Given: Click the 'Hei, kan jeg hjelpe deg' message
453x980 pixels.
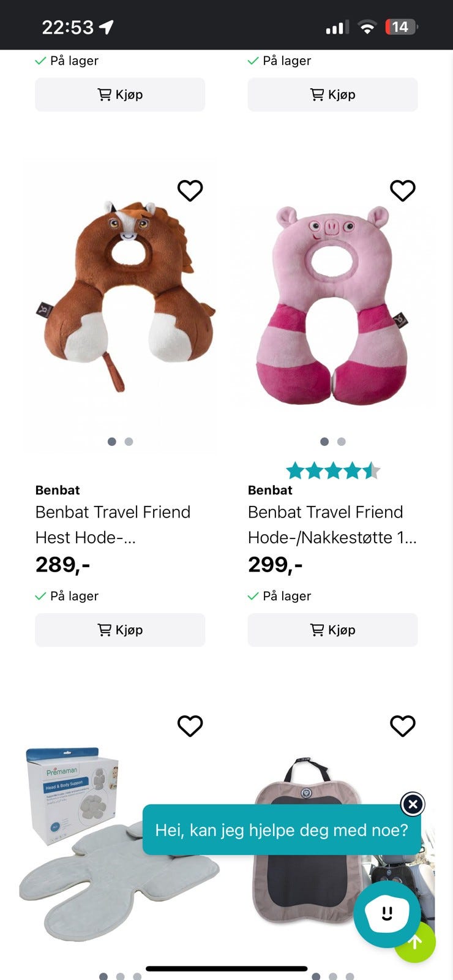Looking at the screenshot, I should point(281,830).
